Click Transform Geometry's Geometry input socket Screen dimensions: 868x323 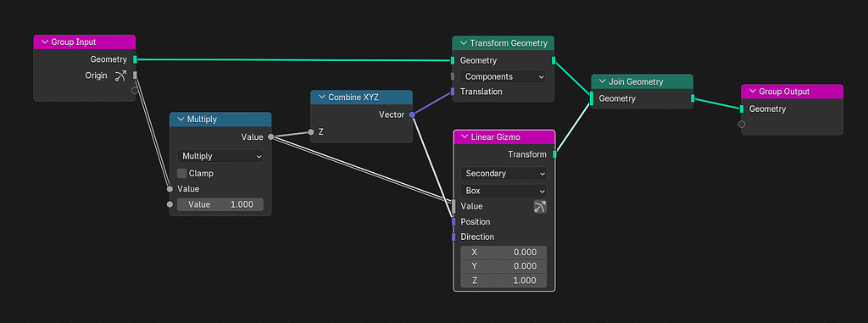[453, 60]
